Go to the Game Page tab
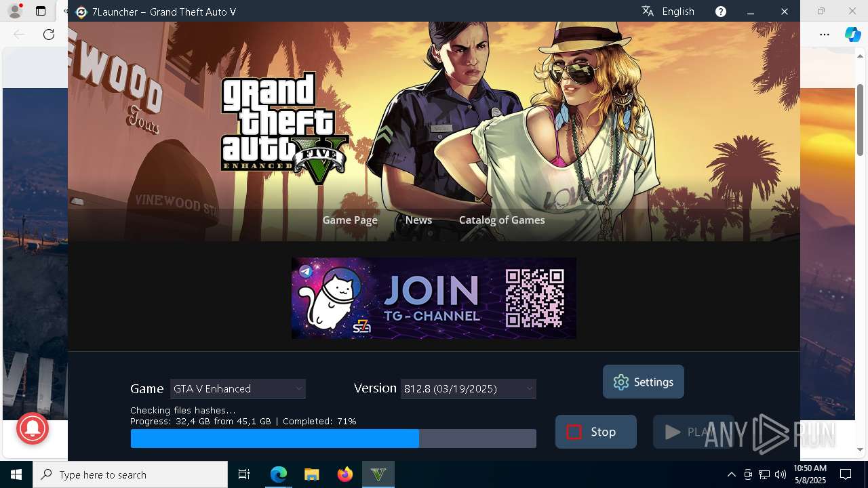Screen dimensions: 868x488 click(350, 220)
